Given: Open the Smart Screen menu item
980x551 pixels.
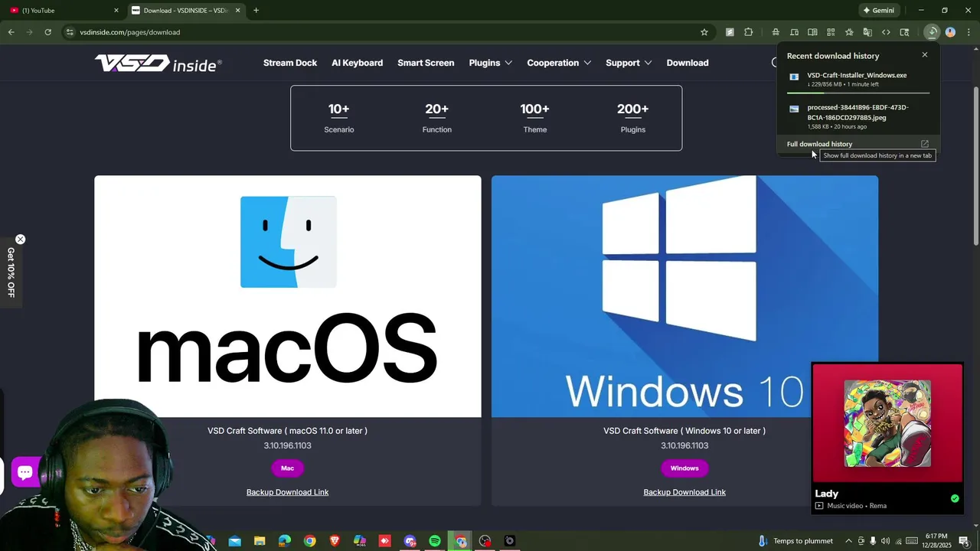Looking at the screenshot, I should pyautogui.click(x=426, y=63).
